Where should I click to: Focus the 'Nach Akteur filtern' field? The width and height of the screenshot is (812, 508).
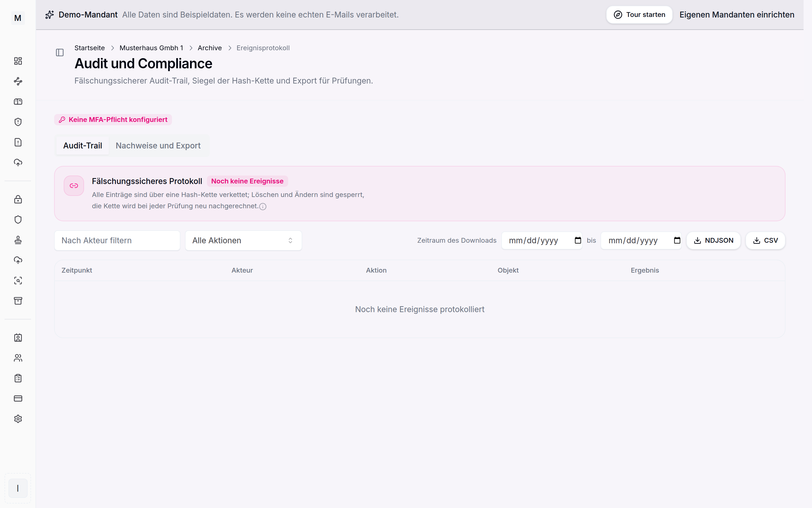[x=117, y=240]
